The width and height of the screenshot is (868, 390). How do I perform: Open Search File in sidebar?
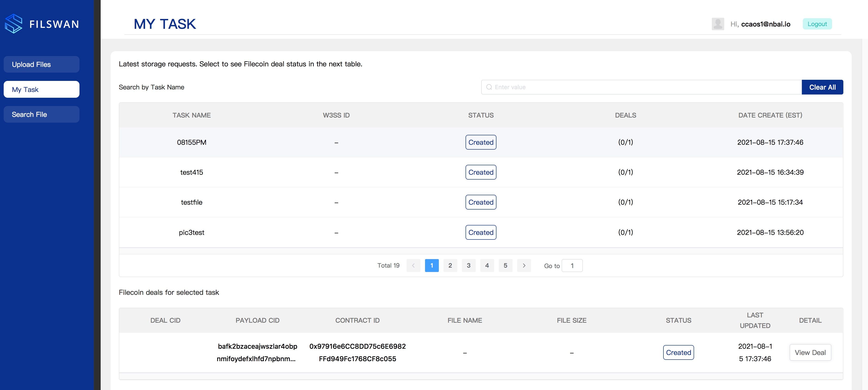coord(41,114)
